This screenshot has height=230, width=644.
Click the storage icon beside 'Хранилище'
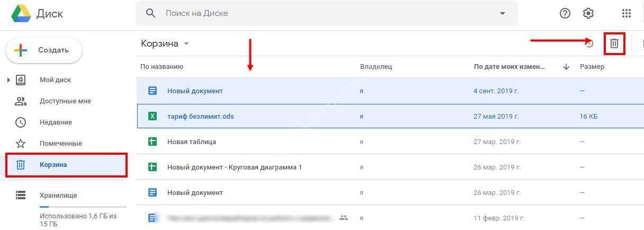[21, 196]
